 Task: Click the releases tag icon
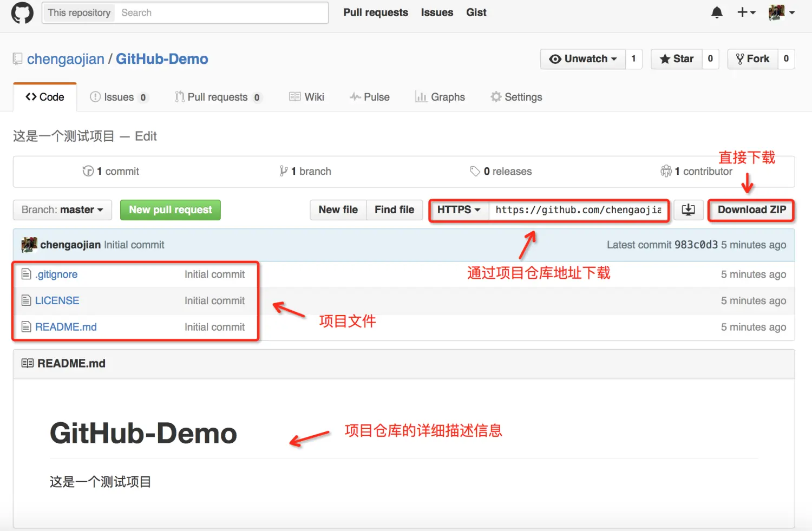[x=475, y=171]
